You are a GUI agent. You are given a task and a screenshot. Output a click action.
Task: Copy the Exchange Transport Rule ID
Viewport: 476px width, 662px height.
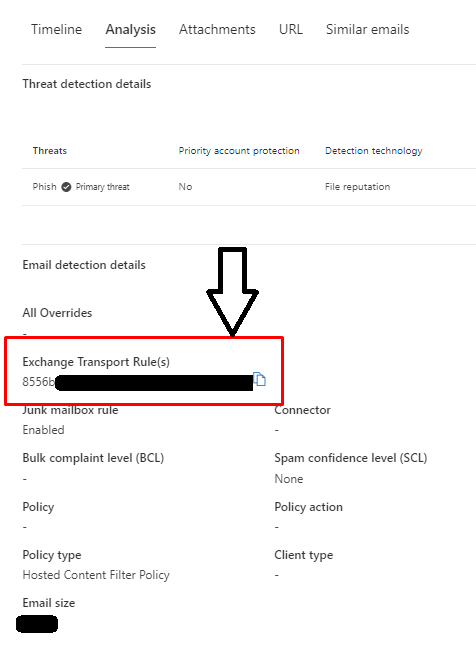point(259,379)
